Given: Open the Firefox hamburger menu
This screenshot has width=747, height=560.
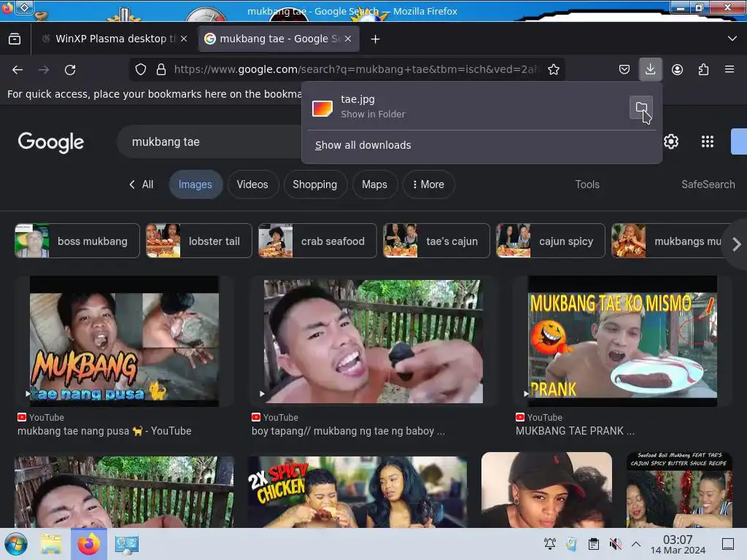Looking at the screenshot, I should click(x=729, y=69).
